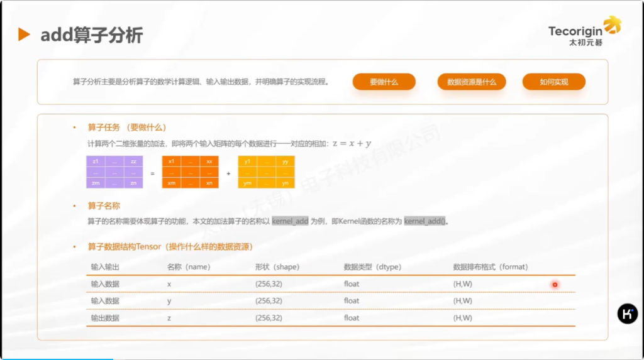
Task: Click the 形状（shape） column header
Action: (277, 267)
